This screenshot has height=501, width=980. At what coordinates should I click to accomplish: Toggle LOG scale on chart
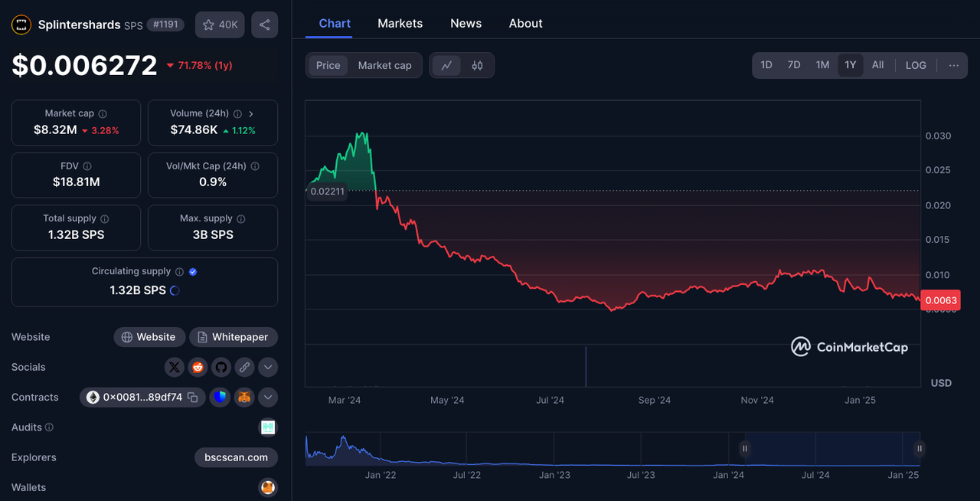(916, 65)
